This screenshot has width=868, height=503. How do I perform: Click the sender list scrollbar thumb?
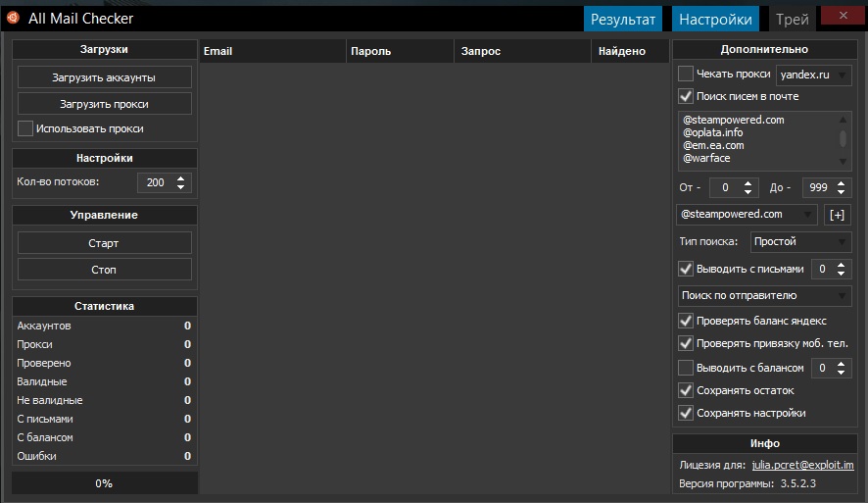pos(843,138)
